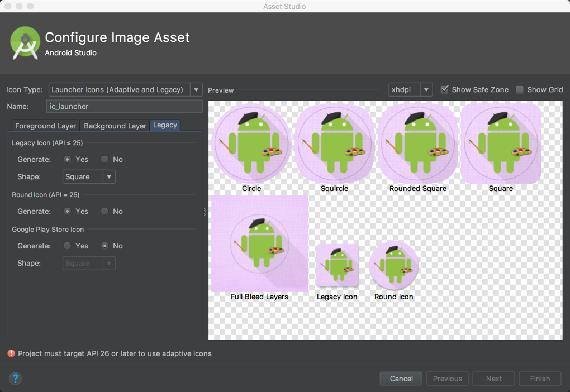Click the 'Squircle' caption text
This screenshot has height=392, width=570.
(334, 188)
